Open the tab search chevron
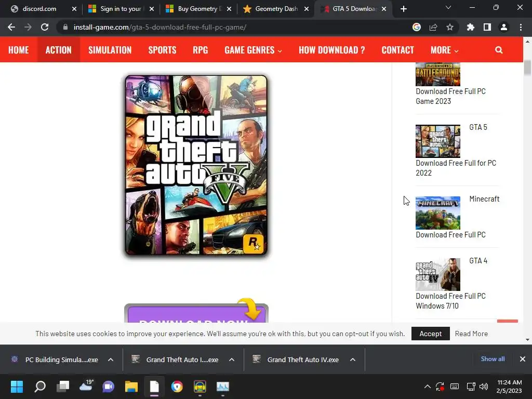The height and width of the screenshot is (399, 532). coord(448,7)
